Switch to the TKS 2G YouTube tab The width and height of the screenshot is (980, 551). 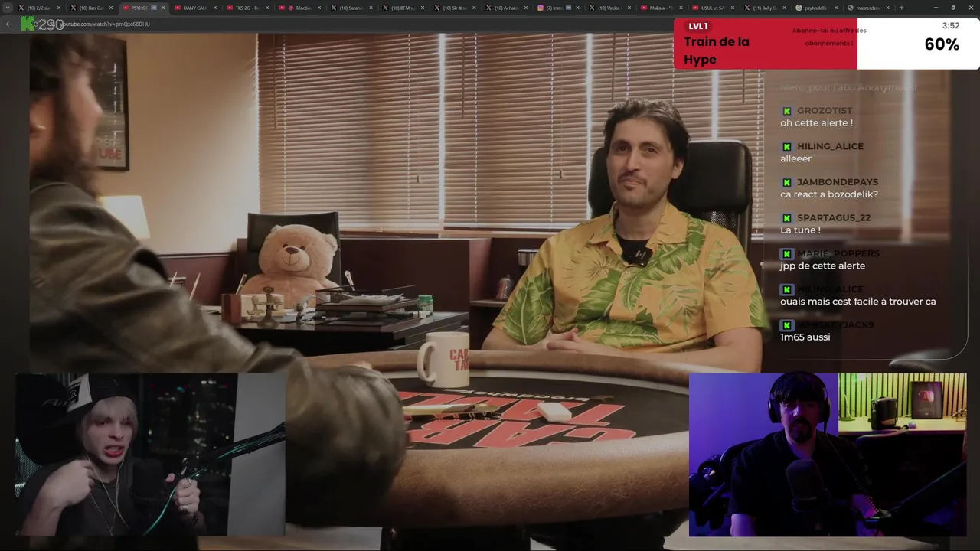point(247,8)
